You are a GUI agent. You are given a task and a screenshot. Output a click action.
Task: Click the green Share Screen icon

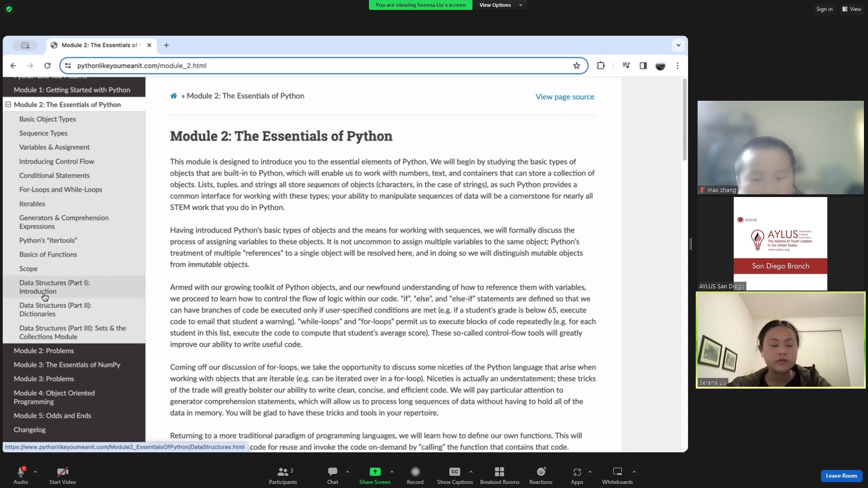coord(375,472)
